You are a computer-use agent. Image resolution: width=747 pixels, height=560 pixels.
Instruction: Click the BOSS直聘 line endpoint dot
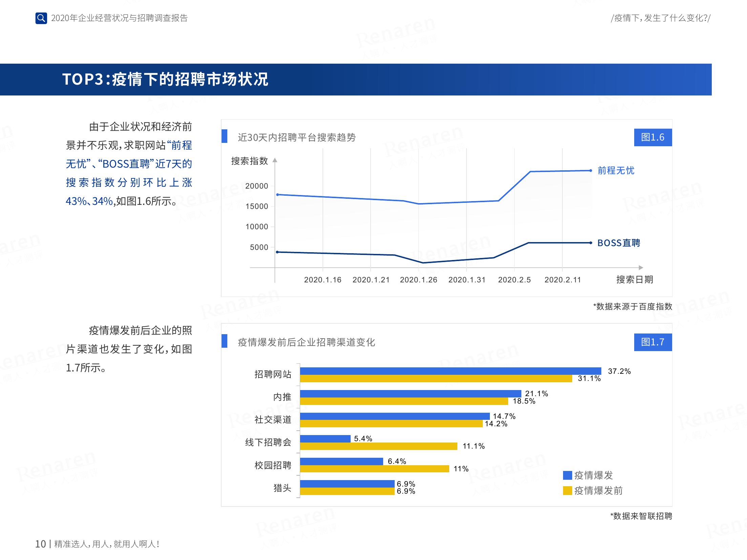pyautogui.click(x=590, y=243)
